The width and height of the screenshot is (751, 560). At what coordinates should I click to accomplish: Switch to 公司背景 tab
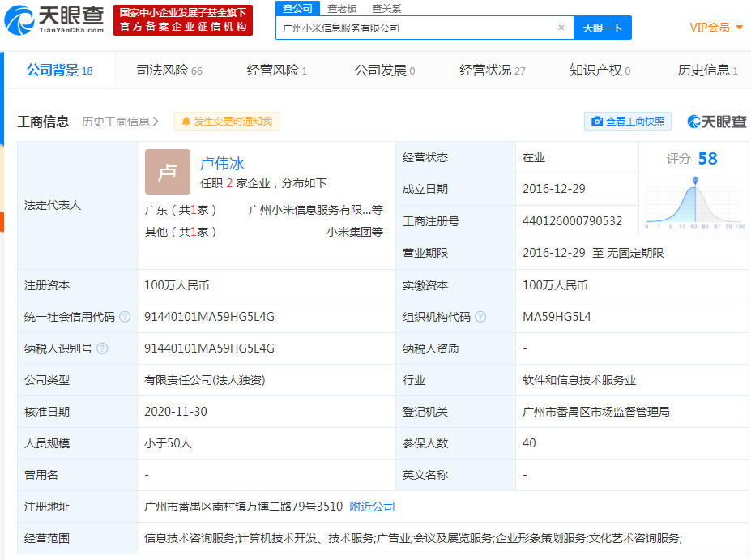[x=59, y=71]
